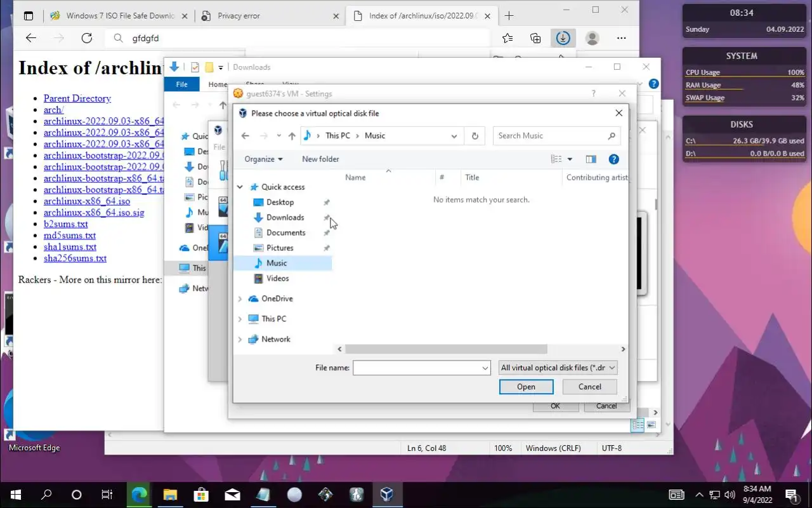
Task: Open sha256sums.txt link
Action: [75, 258]
